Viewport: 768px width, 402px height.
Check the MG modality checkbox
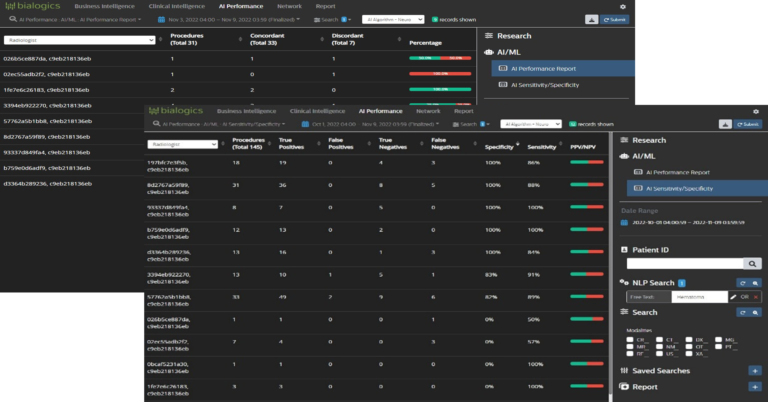click(x=718, y=339)
